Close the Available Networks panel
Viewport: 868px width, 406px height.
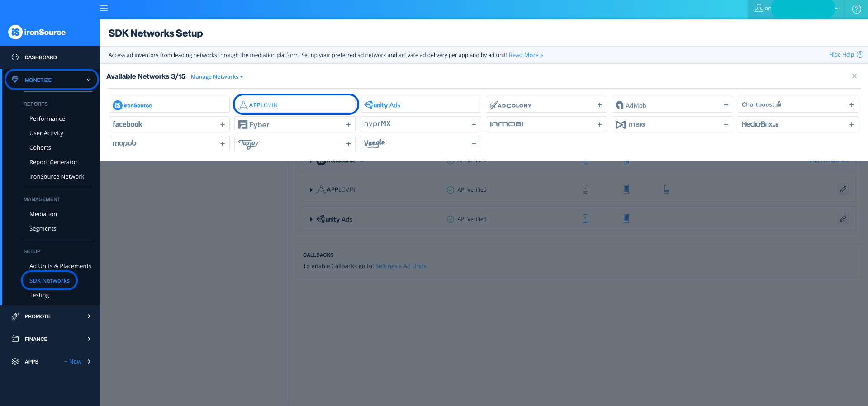tap(854, 76)
